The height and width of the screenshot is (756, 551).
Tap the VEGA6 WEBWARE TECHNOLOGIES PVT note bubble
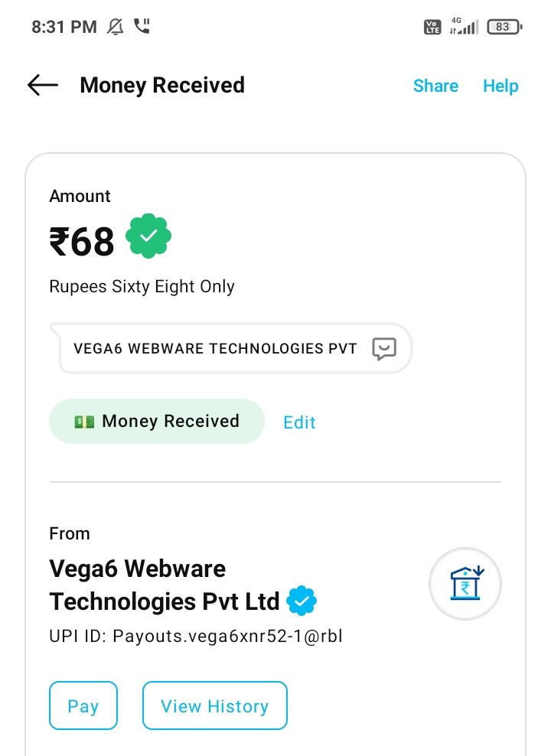216,349
